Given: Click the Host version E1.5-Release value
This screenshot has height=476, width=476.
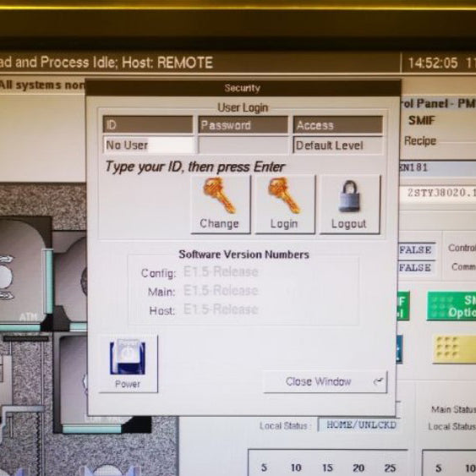Looking at the screenshot, I should tap(221, 309).
